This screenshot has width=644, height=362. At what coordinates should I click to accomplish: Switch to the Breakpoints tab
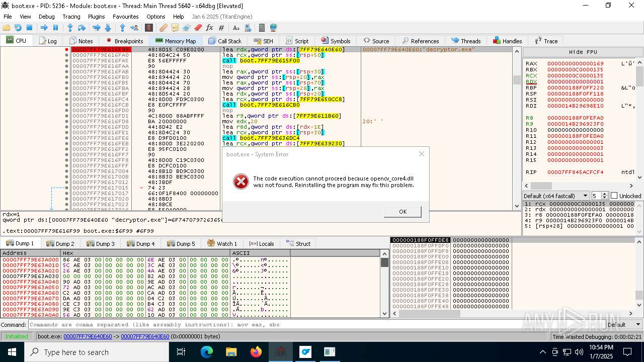coord(124,41)
